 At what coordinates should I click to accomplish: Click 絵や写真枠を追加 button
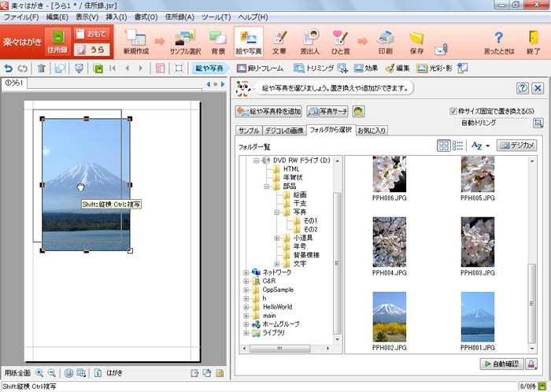click(269, 112)
